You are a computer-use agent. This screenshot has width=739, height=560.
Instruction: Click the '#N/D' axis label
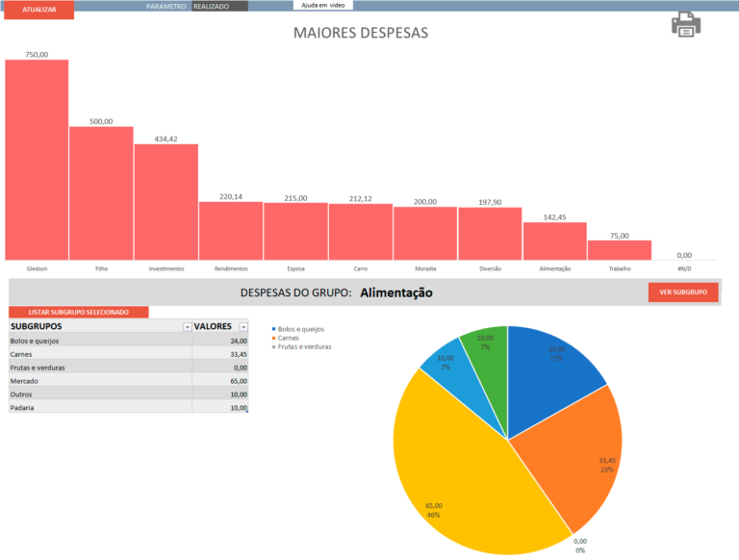click(684, 268)
